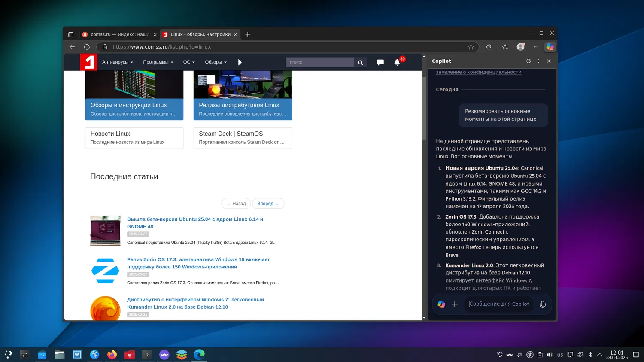Reload the page with the refresh icon
The image size is (644, 362).
coord(87,47)
